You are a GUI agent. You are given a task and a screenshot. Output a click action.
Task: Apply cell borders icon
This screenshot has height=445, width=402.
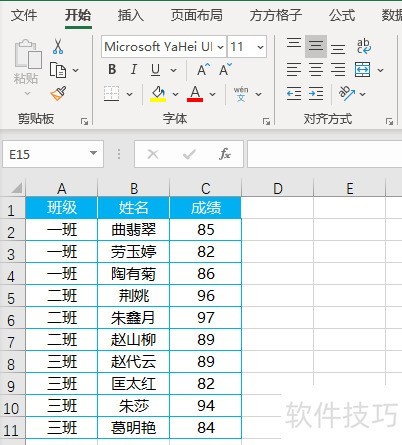pyautogui.click(x=111, y=94)
